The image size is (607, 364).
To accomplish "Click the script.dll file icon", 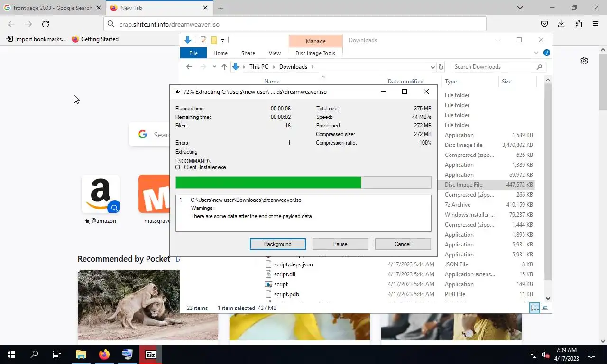I will point(268,274).
